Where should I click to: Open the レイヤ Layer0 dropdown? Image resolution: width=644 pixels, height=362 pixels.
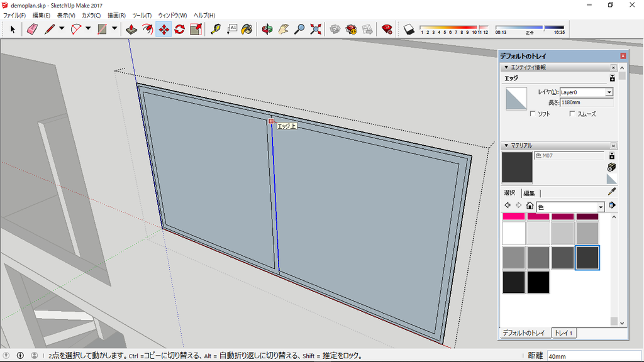coord(609,92)
